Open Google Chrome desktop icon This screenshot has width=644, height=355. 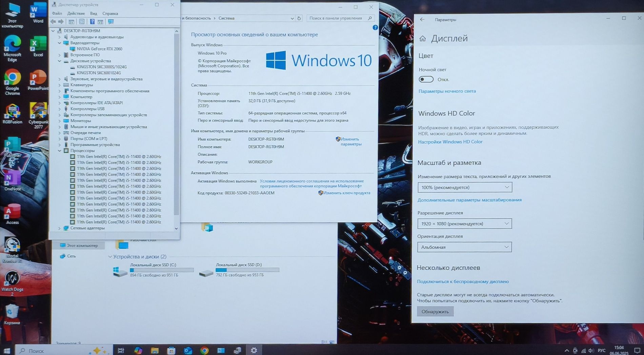[13, 82]
